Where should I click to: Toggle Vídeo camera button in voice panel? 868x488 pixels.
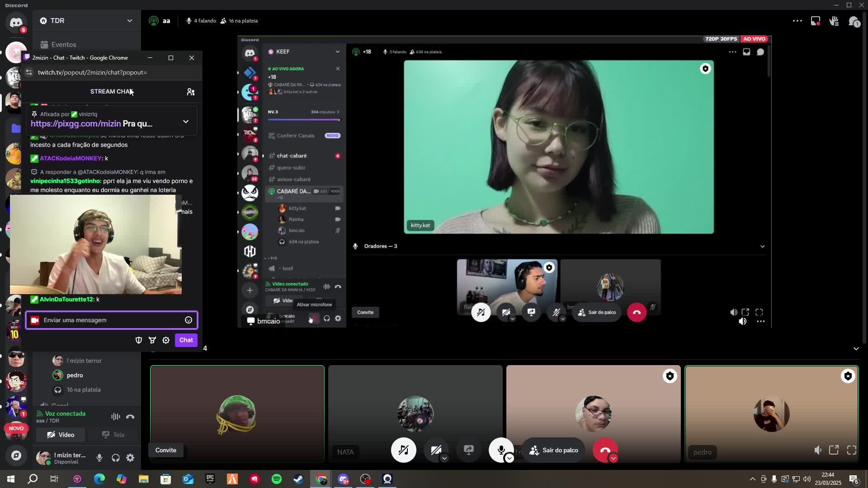point(61,435)
